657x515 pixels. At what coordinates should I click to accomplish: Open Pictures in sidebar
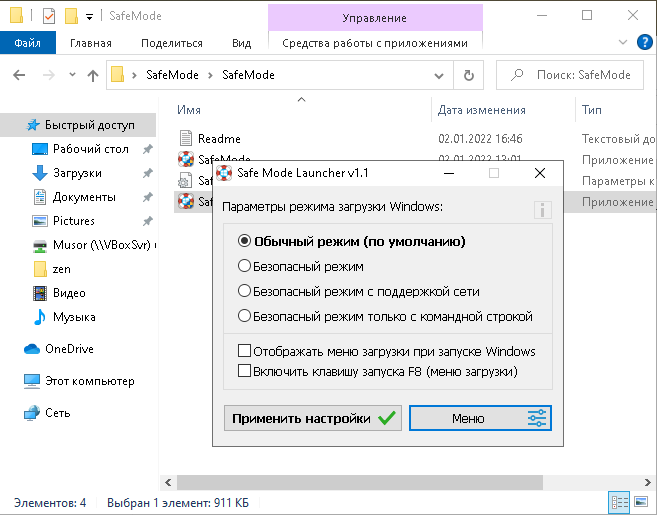(x=74, y=221)
